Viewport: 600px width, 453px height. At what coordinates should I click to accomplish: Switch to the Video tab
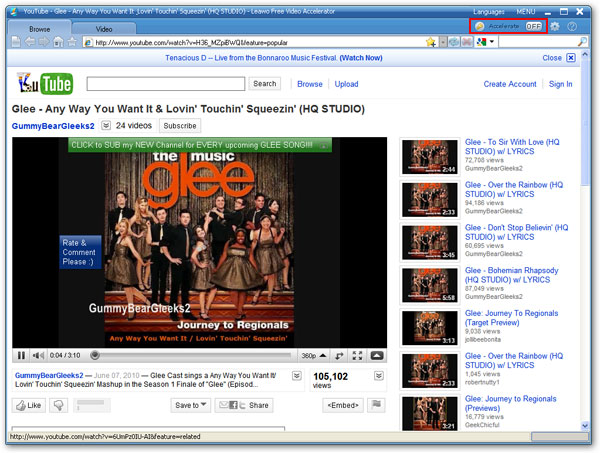pyautogui.click(x=104, y=29)
